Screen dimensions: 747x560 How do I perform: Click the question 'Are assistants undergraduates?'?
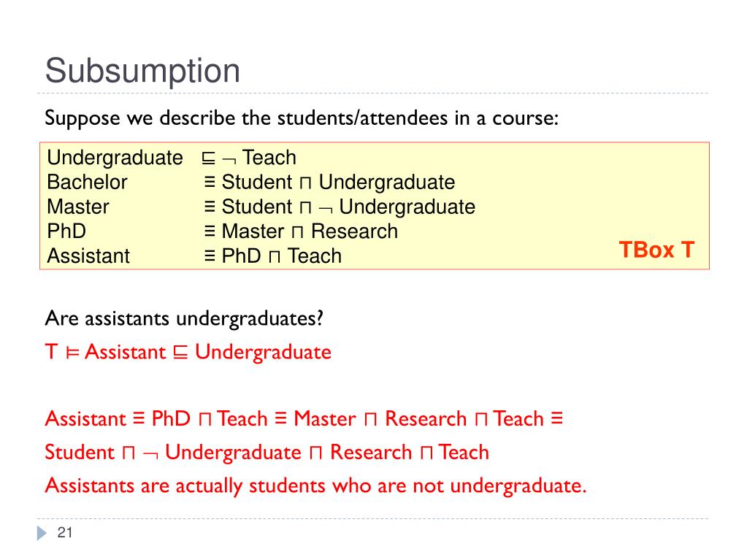(x=184, y=318)
